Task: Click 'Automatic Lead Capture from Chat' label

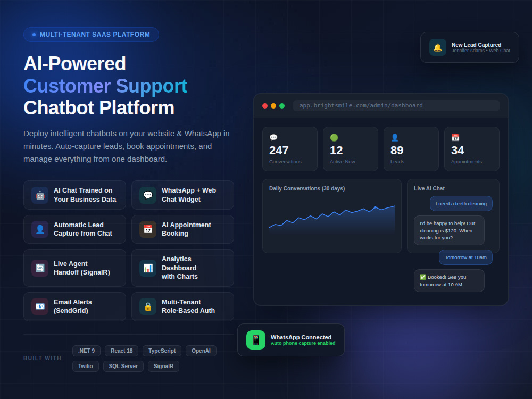Action: pos(83,229)
